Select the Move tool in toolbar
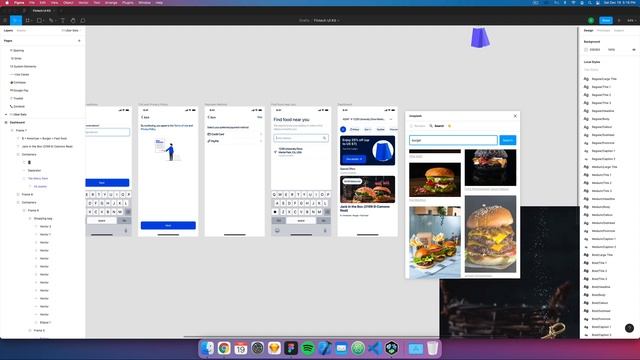640x360 pixels. (16, 20)
